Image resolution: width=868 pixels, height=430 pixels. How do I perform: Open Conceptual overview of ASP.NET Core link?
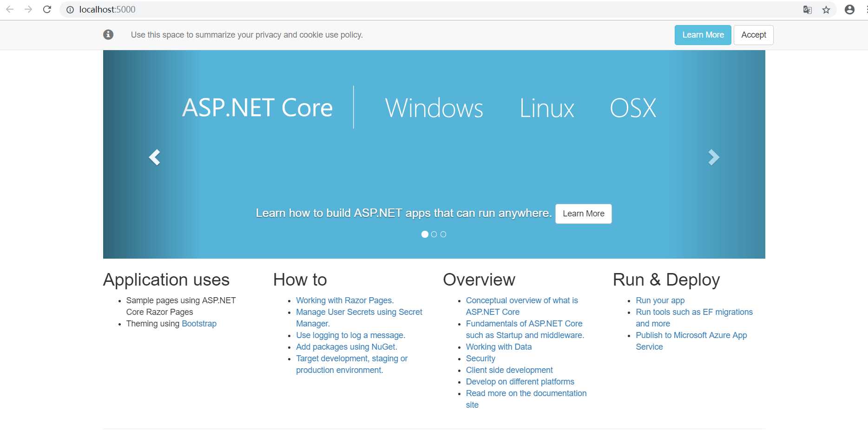click(521, 306)
